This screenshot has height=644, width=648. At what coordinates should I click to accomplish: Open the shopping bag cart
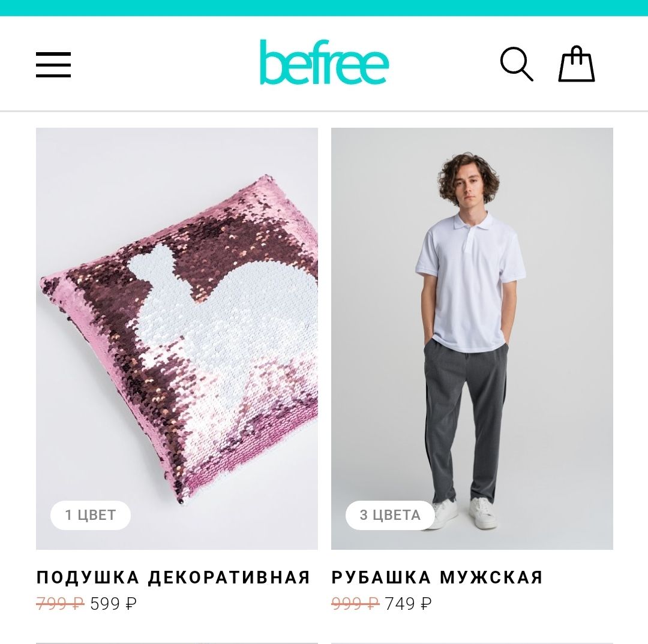[x=577, y=64]
